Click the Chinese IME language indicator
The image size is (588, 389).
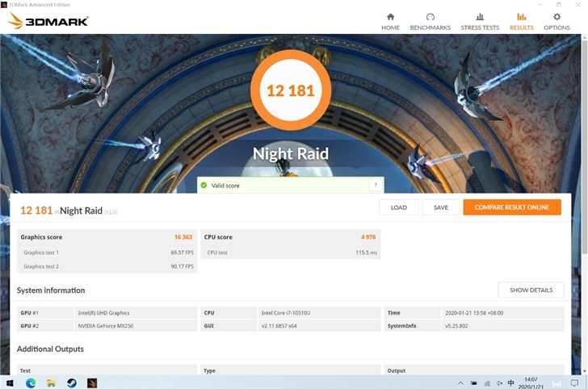510,383
